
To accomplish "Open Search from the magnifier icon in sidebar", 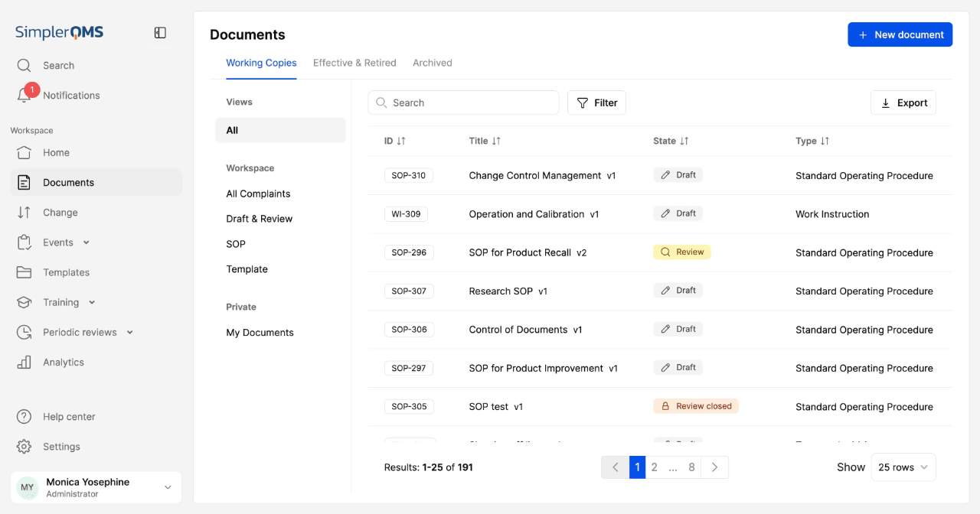I will coord(24,66).
